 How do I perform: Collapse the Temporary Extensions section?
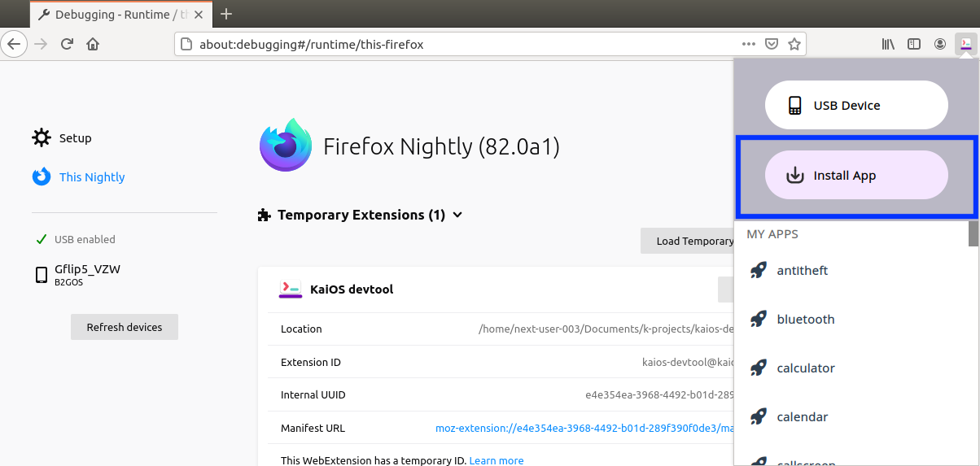457,216
